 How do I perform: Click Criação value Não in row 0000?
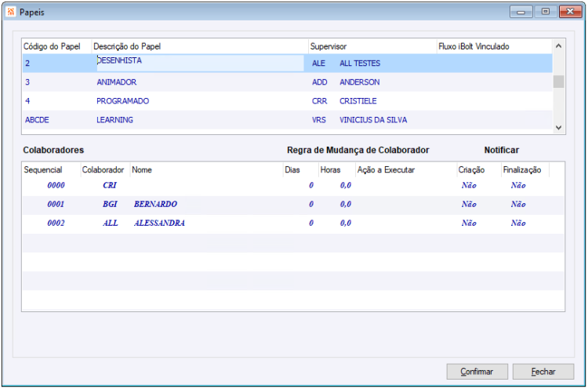point(469,185)
